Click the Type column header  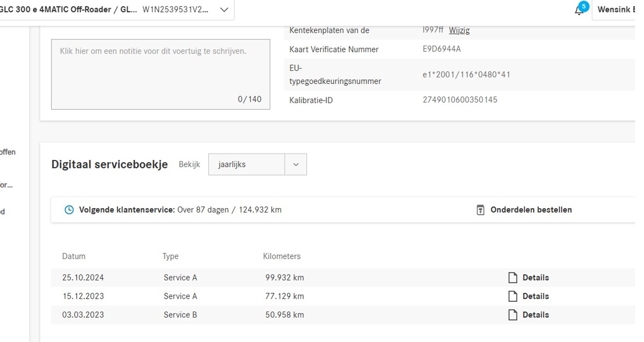click(x=170, y=256)
